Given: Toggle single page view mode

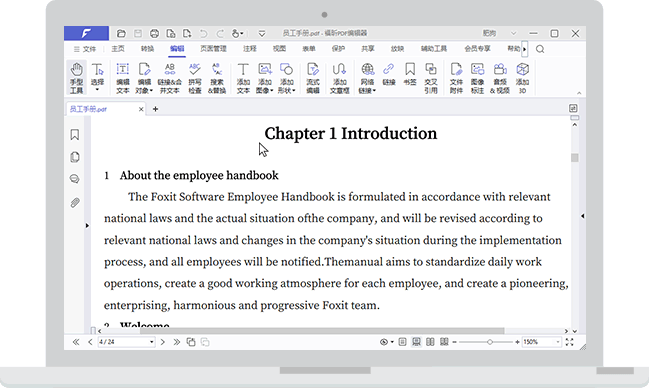Looking at the screenshot, I should pos(402,342).
